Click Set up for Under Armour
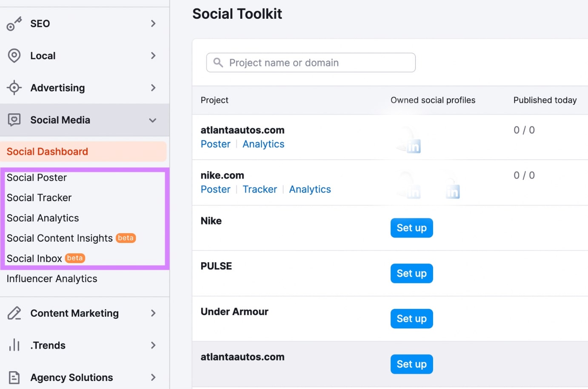The width and height of the screenshot is (588, 389). coord(411,318)
